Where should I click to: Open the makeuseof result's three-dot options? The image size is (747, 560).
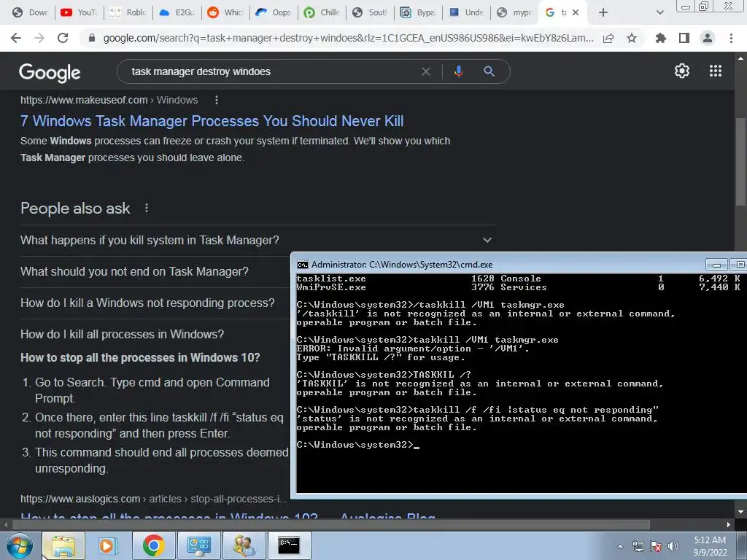pyautogui.click(x=216, y=100)
